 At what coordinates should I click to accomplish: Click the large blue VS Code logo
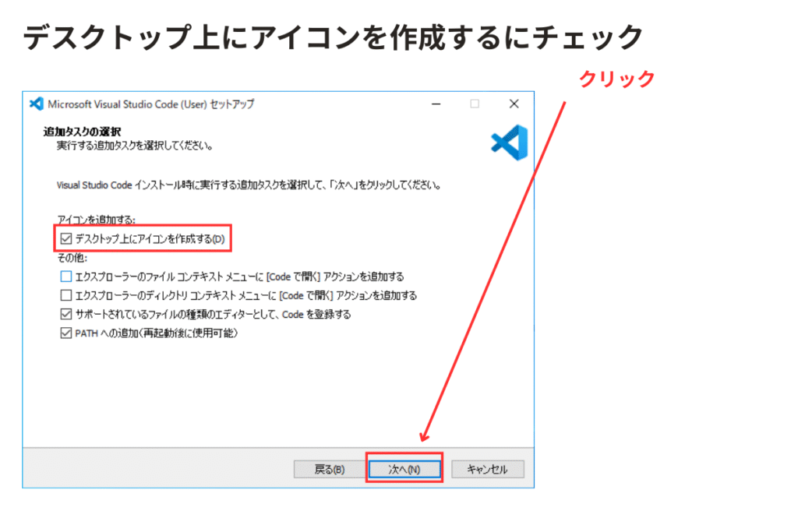tap(510, 140)
